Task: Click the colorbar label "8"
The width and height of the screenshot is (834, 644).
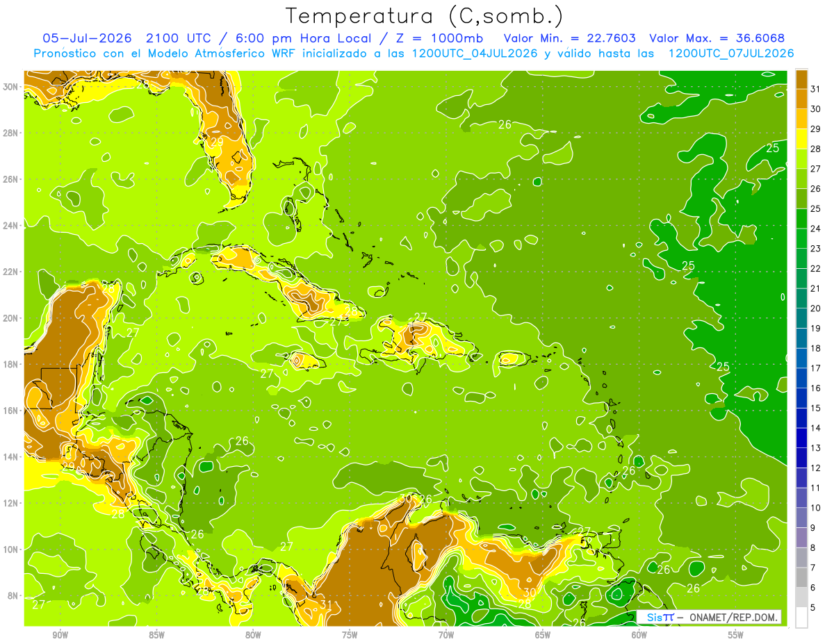Action: (813, 547)
